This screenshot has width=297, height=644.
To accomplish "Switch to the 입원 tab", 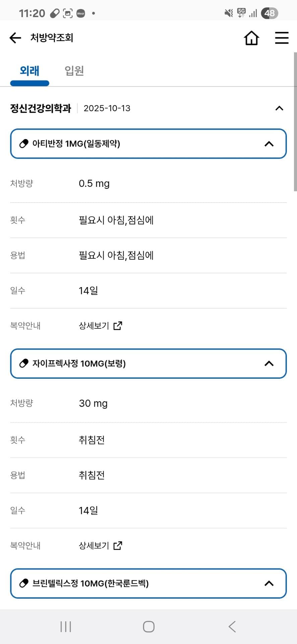I will click(x=74, y=71).
